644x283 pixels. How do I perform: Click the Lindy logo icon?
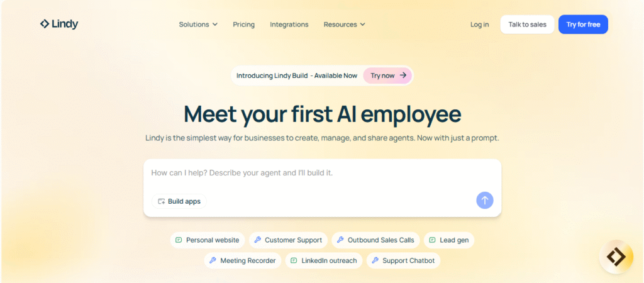pyautogui.click(x=45, y=25)
